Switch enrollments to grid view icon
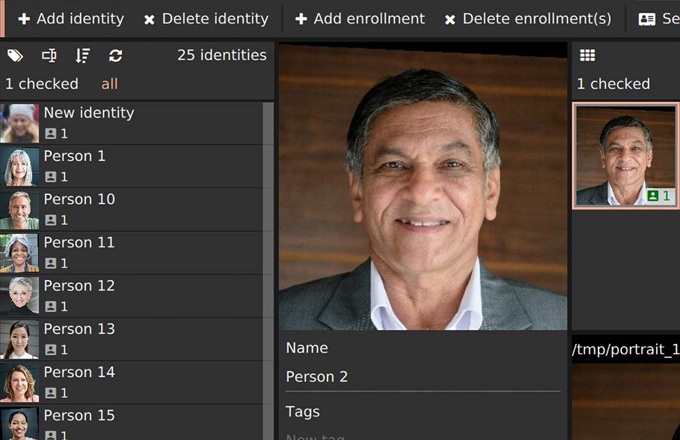The height and width of the screenshot is (440, 680). pos(588,56)
